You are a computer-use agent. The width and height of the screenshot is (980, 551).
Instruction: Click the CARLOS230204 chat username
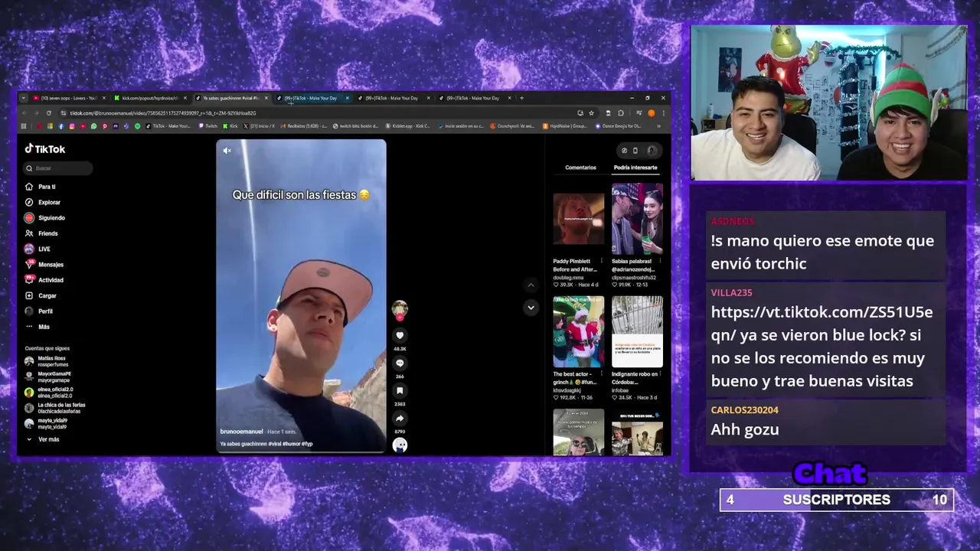744,410
